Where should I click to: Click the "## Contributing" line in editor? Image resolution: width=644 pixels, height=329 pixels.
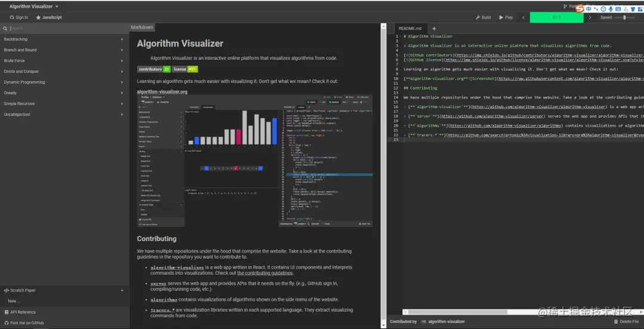point(420,88)
